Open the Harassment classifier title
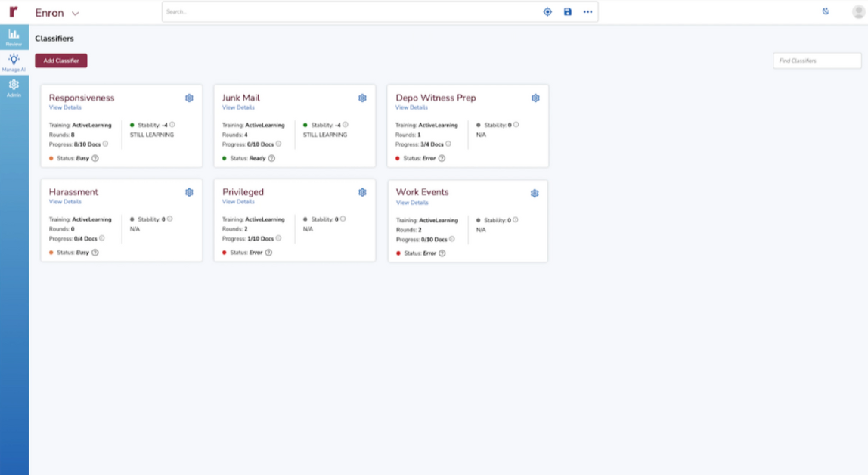This screenshot has width=868, height=475. (x=73, y=192)
